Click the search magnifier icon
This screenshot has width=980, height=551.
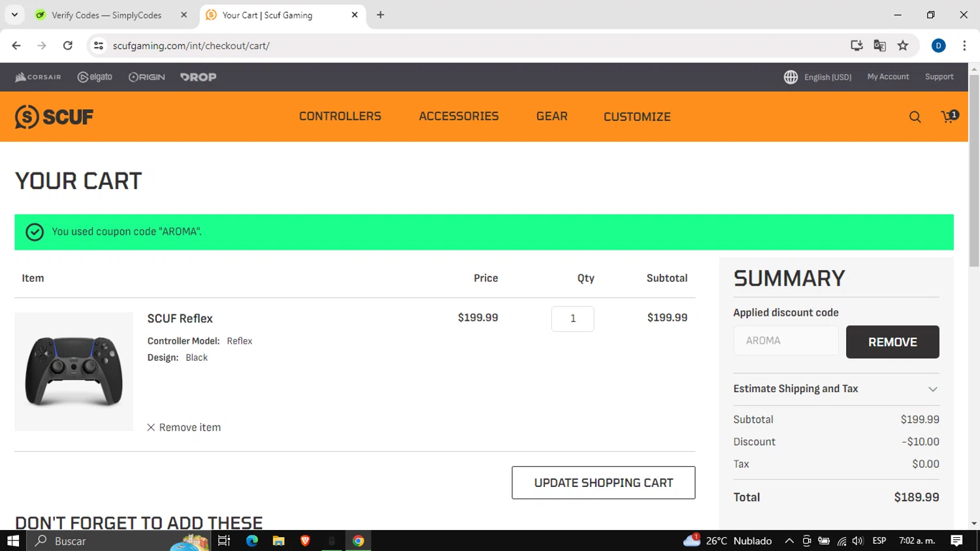click(x=915, y=117)
